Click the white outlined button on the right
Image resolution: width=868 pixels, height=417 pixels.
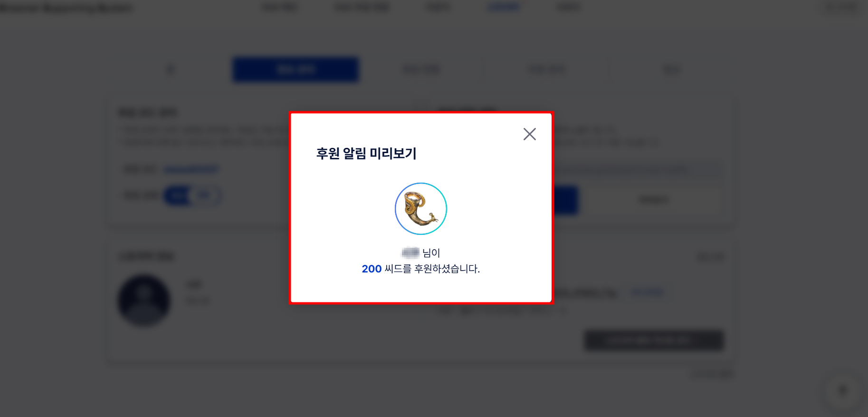(x=654, y=200)
